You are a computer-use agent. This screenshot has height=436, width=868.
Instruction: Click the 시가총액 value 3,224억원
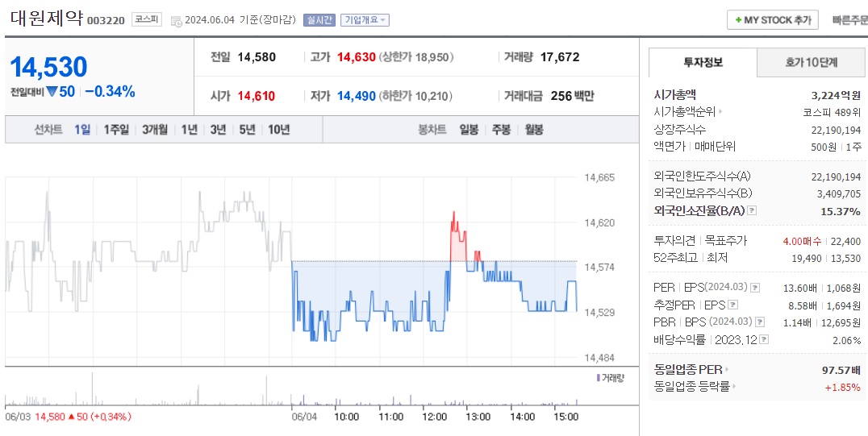click(x=836, y=95)
